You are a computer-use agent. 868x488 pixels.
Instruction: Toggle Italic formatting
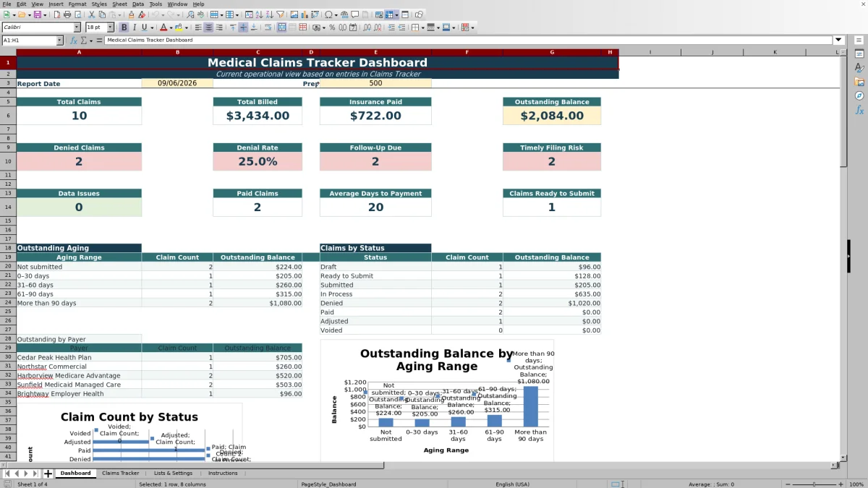tap(135, 27)
